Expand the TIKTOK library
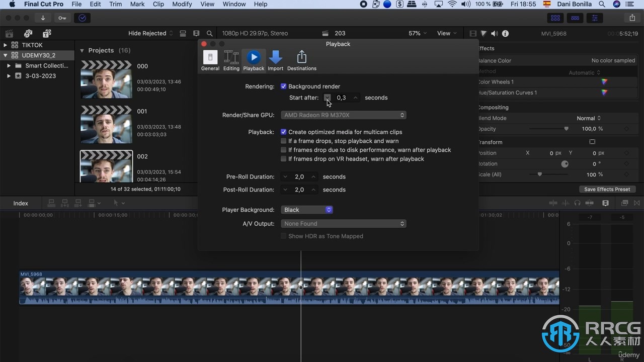The height and width of the screenshot is (362, 644). click(x=6, y=45)
